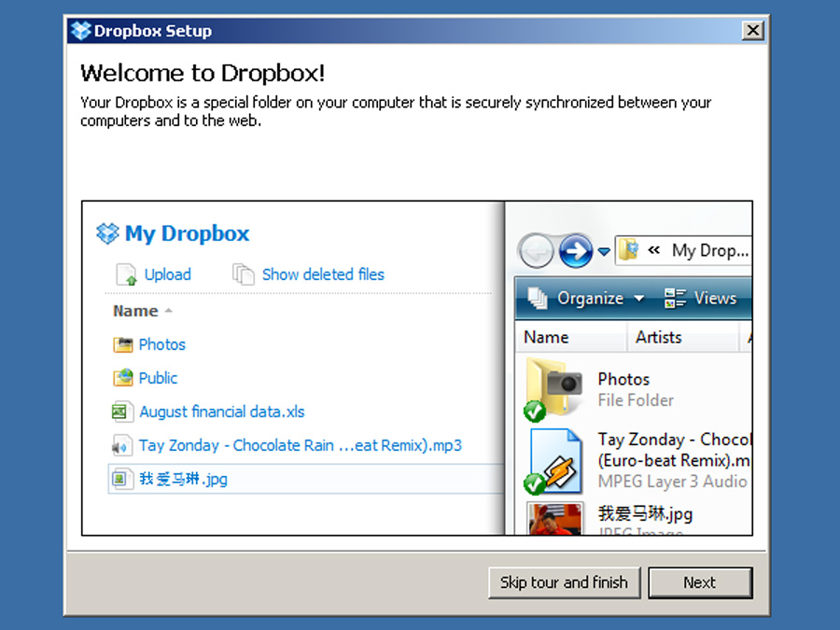
Task: Click the Artists column header
Action: click(x=658, y=337)
